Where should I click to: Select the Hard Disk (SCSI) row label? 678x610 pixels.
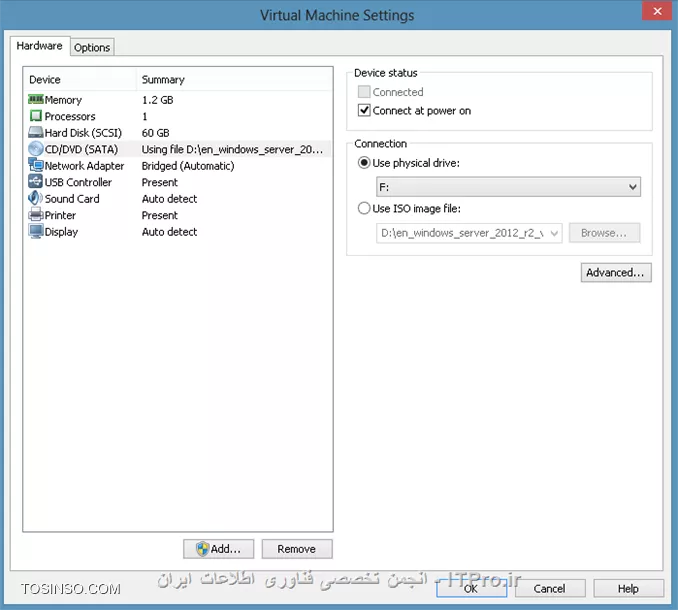coord(83,133)
